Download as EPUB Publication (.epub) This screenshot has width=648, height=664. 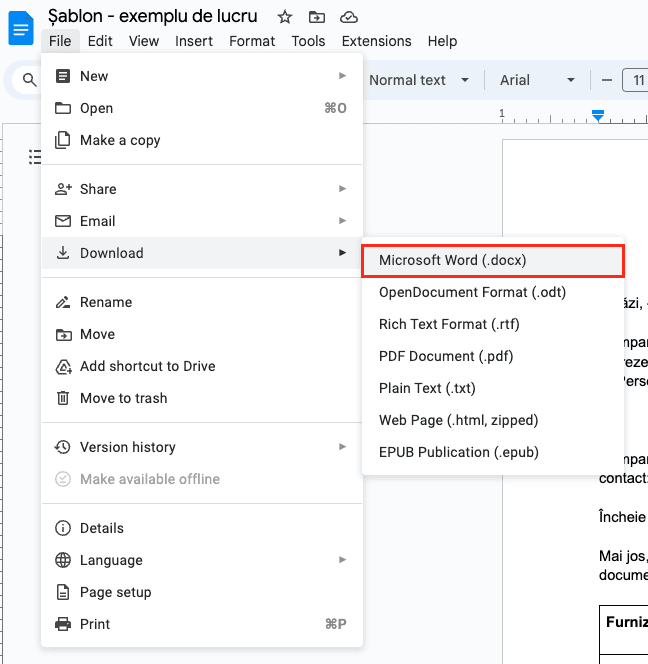pos(493,452)
